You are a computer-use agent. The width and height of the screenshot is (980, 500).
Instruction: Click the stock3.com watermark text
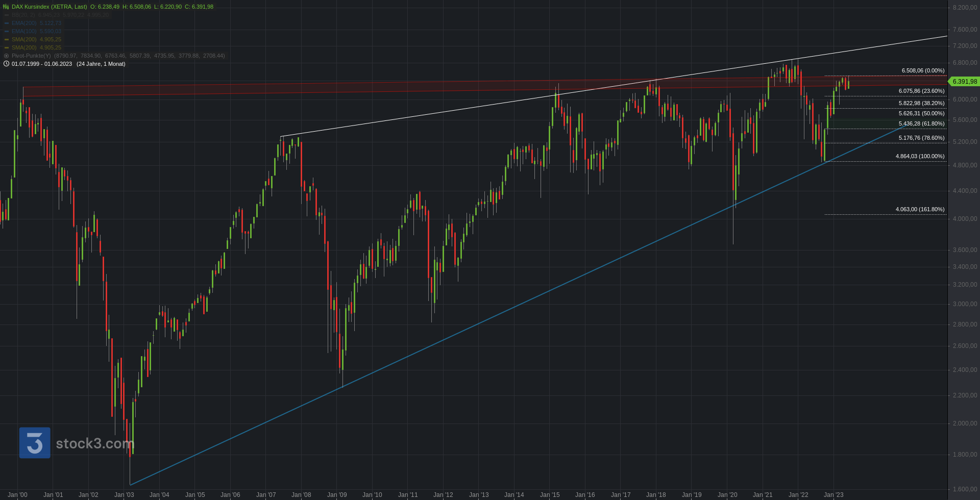95,443
